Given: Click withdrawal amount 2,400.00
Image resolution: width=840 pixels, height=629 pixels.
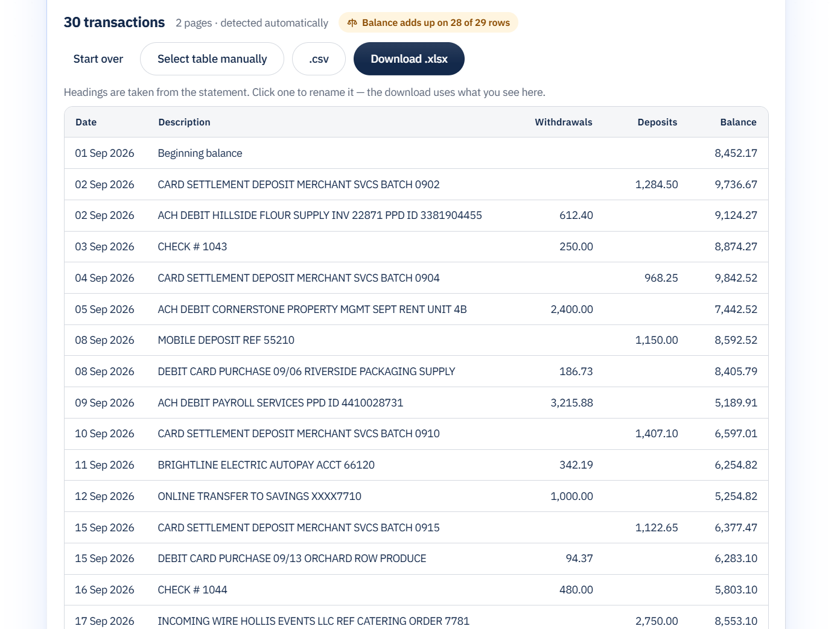Looking at the screenshot, I should coord(571,309).
